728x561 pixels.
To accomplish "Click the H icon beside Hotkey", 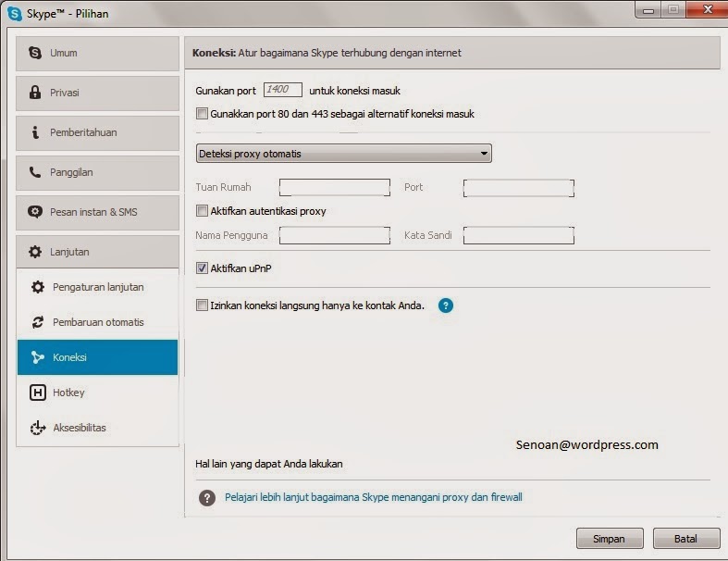I will 38,393.
